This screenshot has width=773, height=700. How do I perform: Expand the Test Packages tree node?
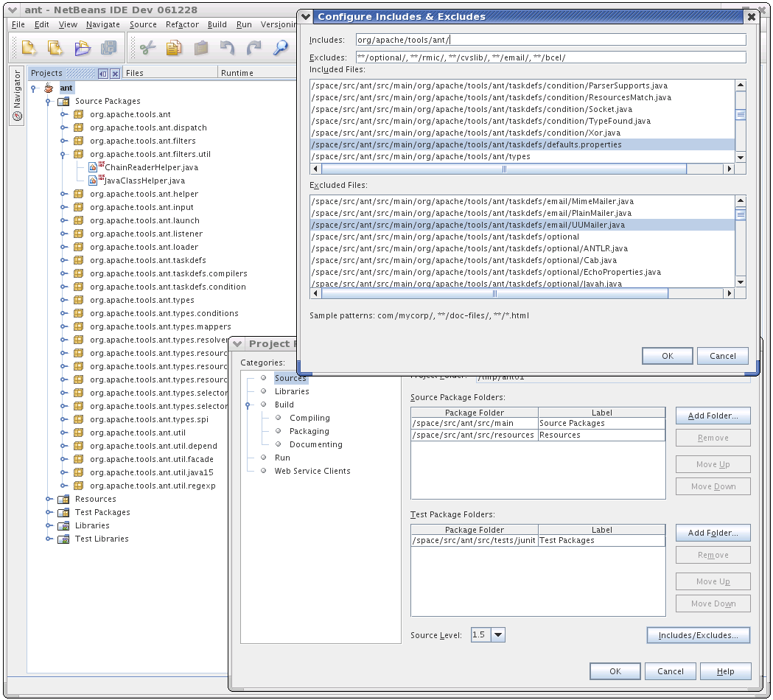click(49, 512)
